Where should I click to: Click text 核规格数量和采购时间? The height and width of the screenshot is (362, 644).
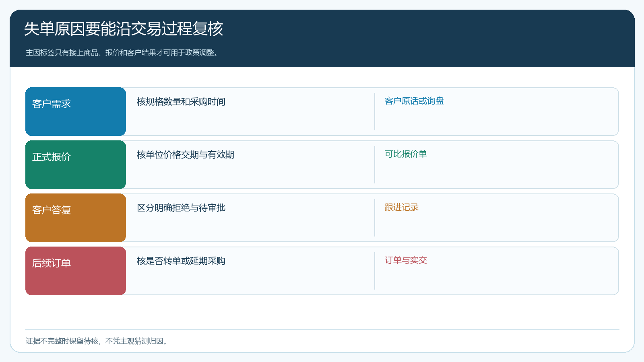tap(181, 102)
